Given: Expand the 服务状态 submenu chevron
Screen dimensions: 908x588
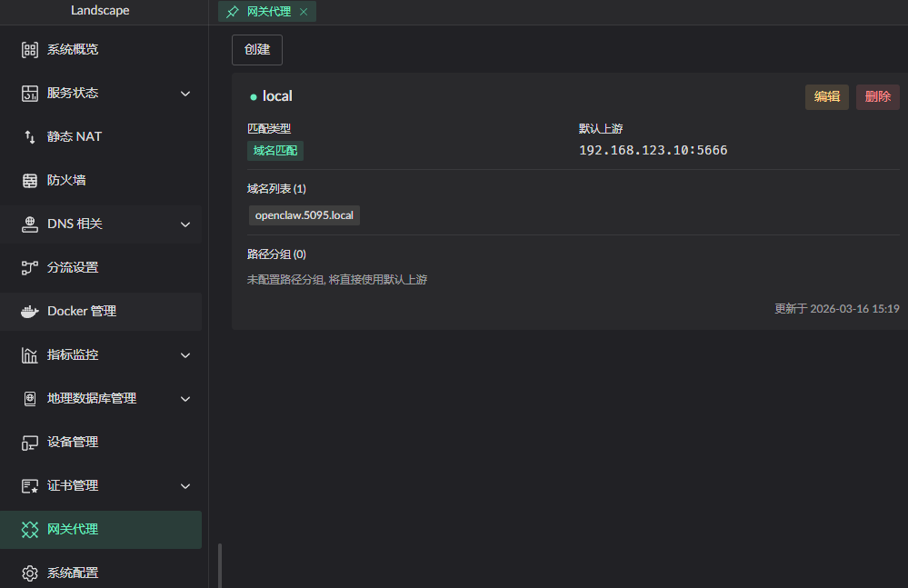Looking at the screenshot, I should pos(185,94).
